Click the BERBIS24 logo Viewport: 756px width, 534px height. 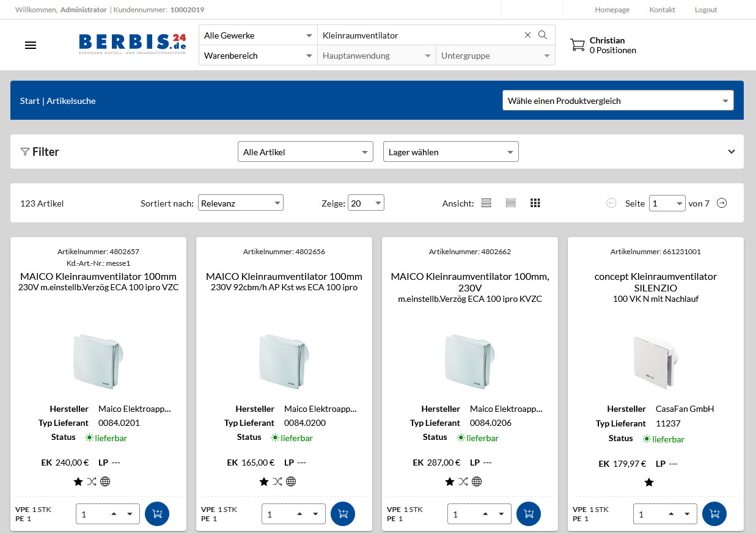[x=132, y=44]
